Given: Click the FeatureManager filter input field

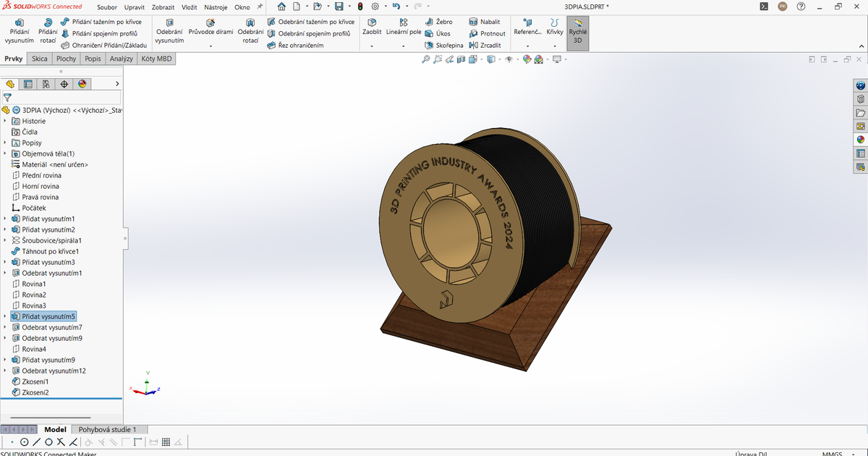Looking at the screenshot, I should click(x=65, y=98).
